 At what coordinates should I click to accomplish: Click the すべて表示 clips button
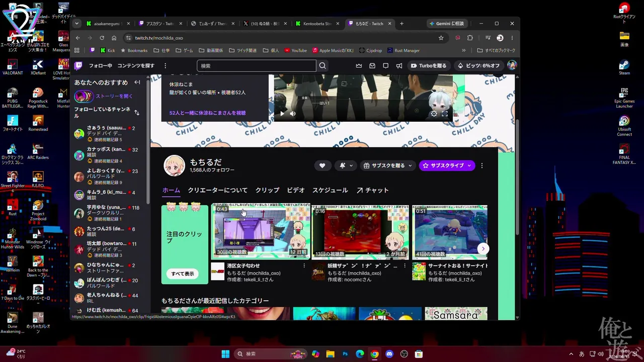pyautogui.click(x=182, y=274)
